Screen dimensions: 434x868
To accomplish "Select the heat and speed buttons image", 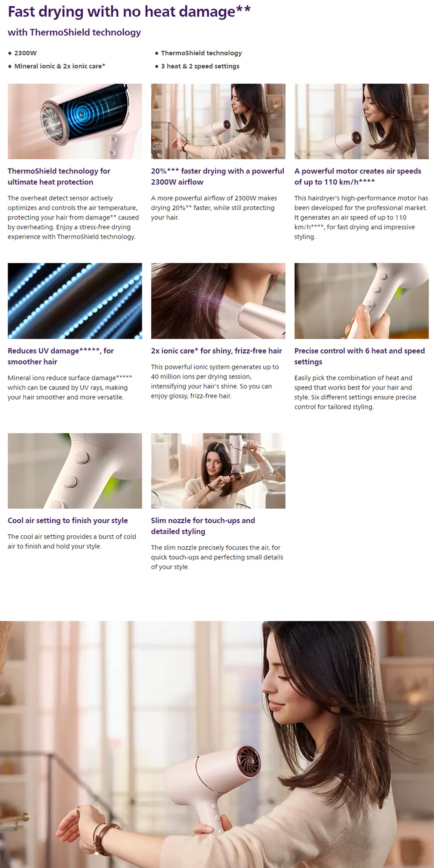I will 362,300.
